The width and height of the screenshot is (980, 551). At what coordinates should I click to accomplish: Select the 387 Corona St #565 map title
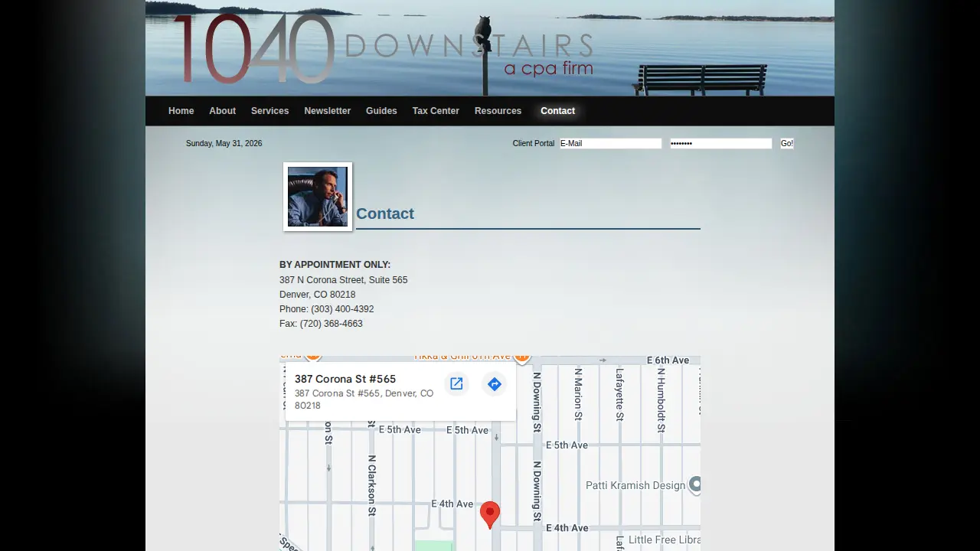345,379
